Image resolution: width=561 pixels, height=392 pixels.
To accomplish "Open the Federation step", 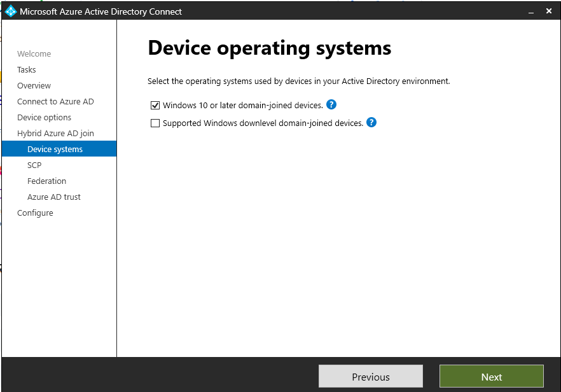I will pos(47,181).
